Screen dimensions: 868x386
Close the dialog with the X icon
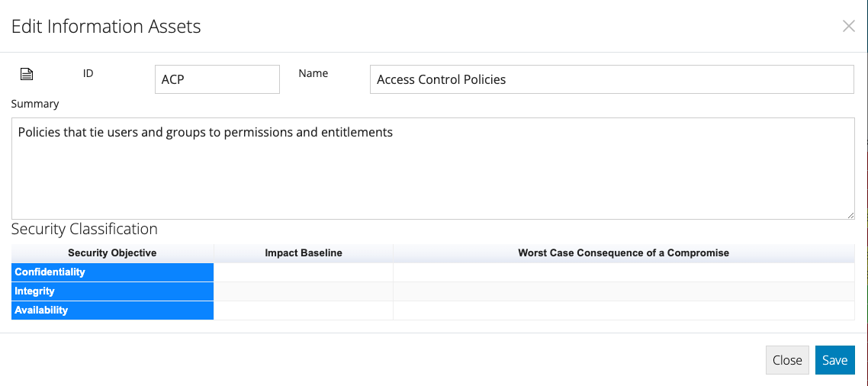pyautogui.click(x=848, y=26)
